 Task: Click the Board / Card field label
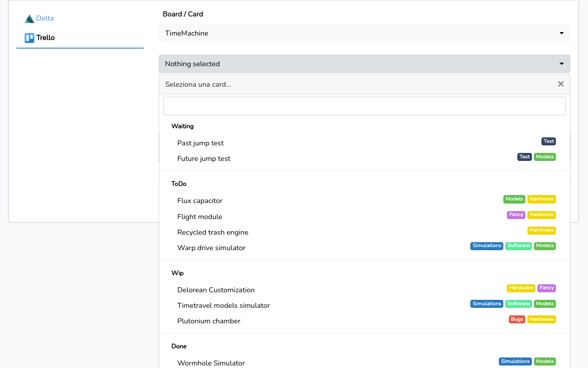tap(183, 14)
